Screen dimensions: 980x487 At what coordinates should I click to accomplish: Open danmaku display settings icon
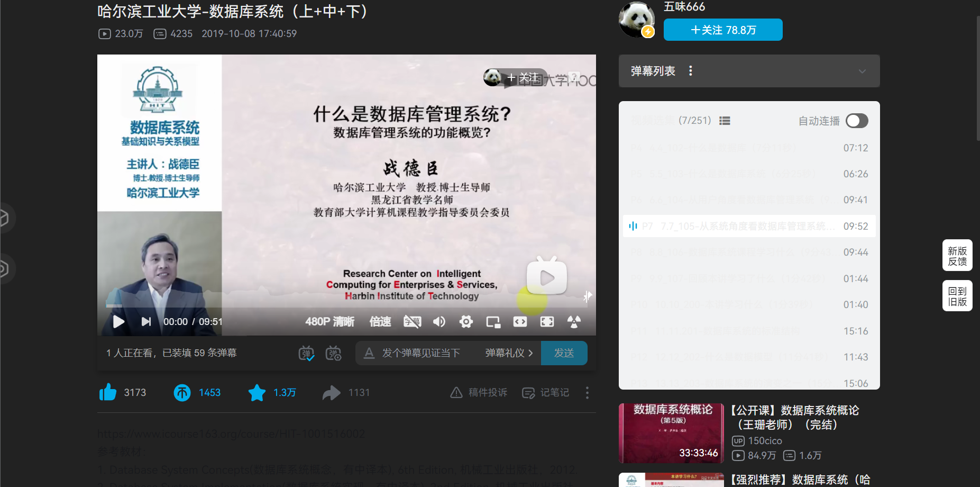(x=333, y=353)
